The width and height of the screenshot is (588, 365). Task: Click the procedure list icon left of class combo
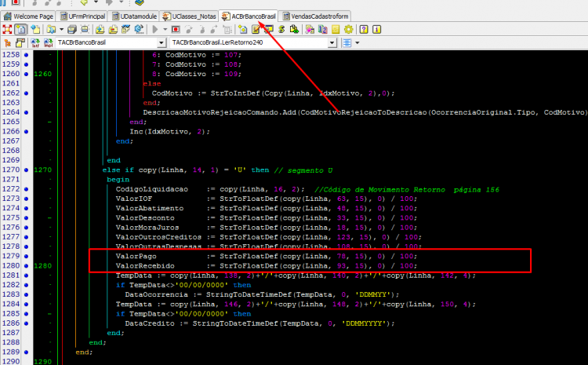49,43
